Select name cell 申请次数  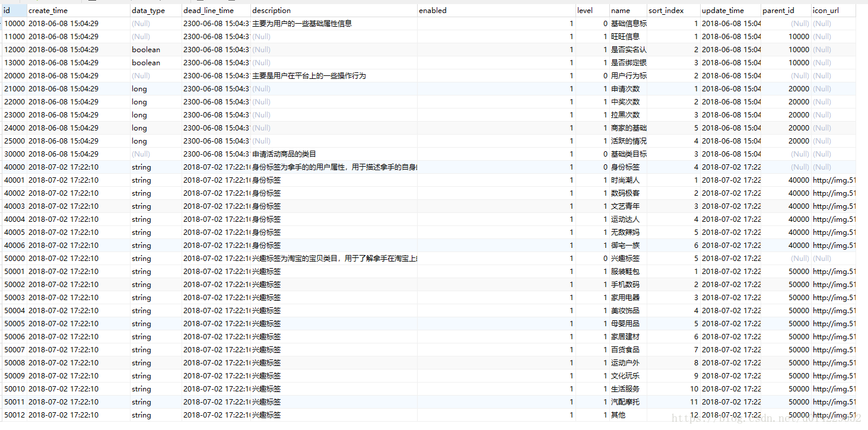(628, 89)
